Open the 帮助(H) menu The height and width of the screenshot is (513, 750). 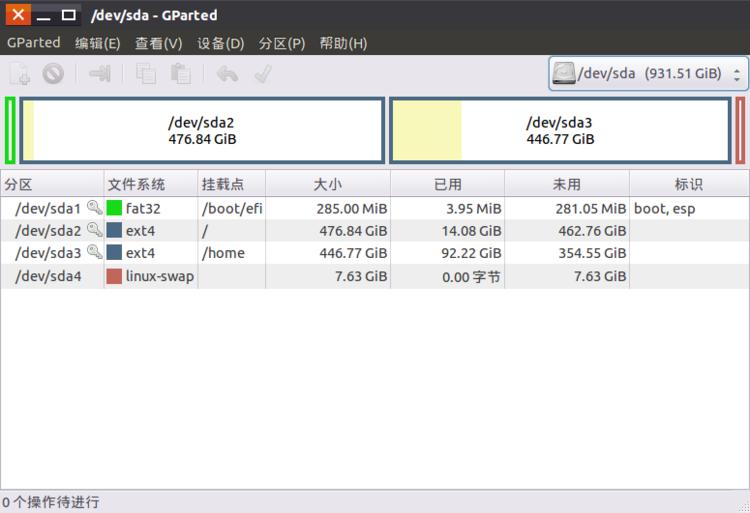click(x=343, y=43)
